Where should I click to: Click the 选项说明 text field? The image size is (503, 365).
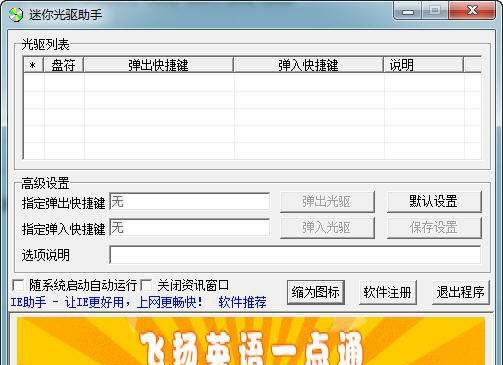click(x=295, y=255)
